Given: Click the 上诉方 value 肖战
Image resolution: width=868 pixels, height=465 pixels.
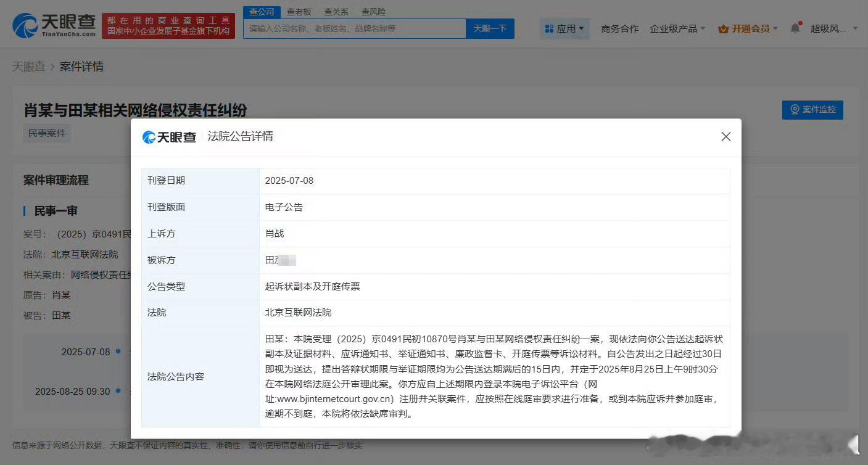Looking at the screenshot, I should pyautogui.click(x=275, y=234).
